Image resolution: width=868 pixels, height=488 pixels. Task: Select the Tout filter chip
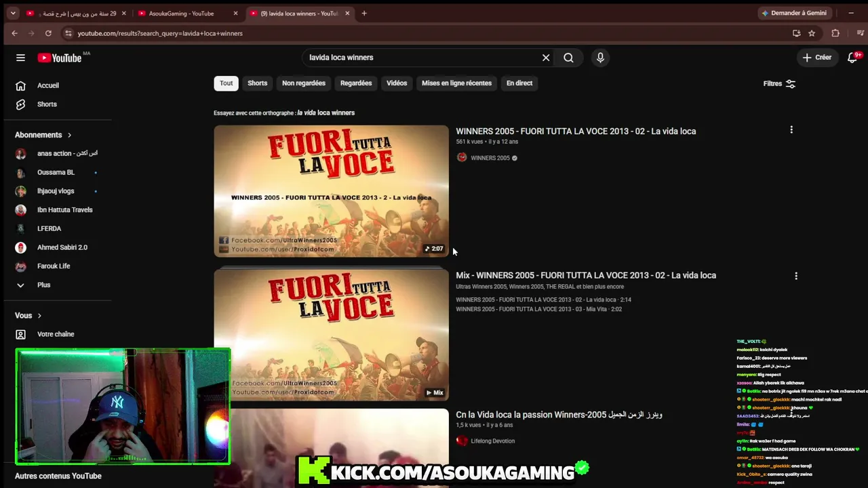pyautogui.click(x=226, y=83)
